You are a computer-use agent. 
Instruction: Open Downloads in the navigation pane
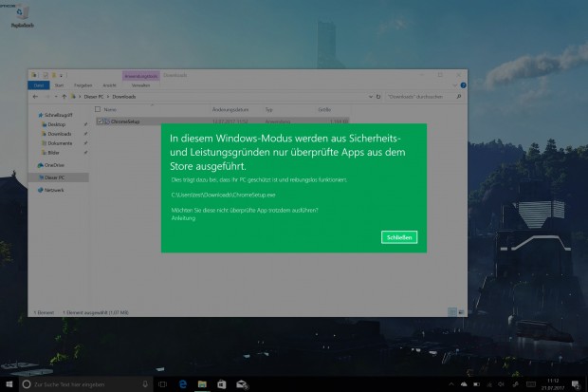pos(56,134)
